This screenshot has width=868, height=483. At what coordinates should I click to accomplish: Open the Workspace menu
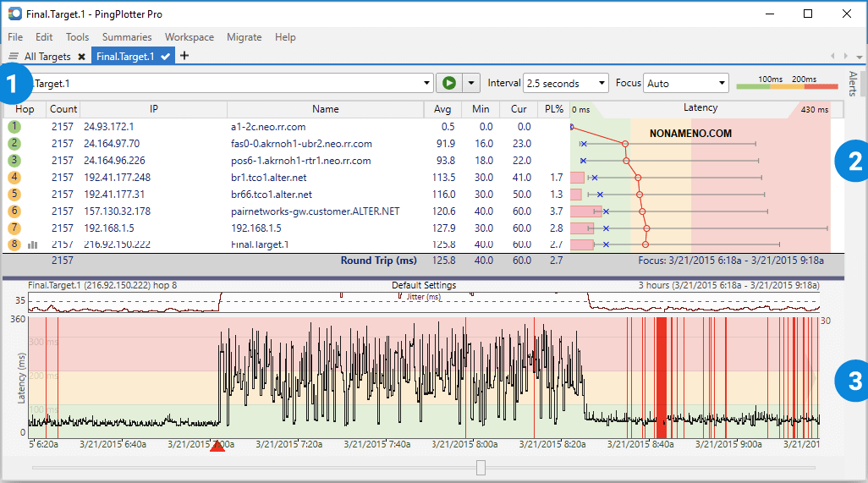(190, 37)
